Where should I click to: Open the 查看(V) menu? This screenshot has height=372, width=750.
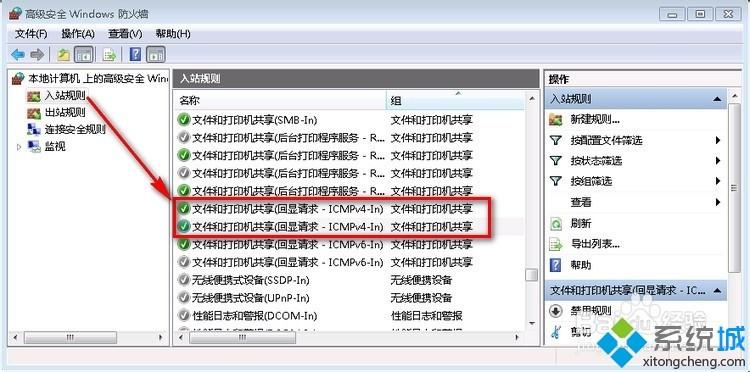125,34
